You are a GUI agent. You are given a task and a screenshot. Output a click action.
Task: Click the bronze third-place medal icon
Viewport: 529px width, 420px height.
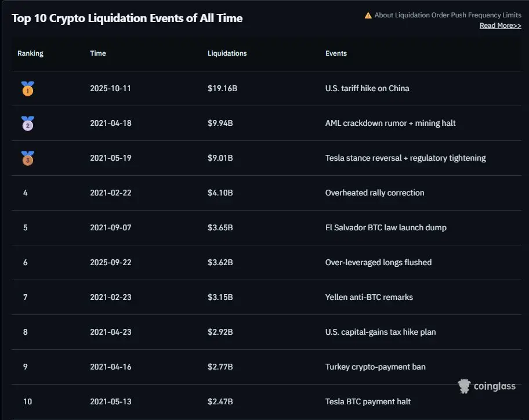pyautogui.click(x=27, y=158)
